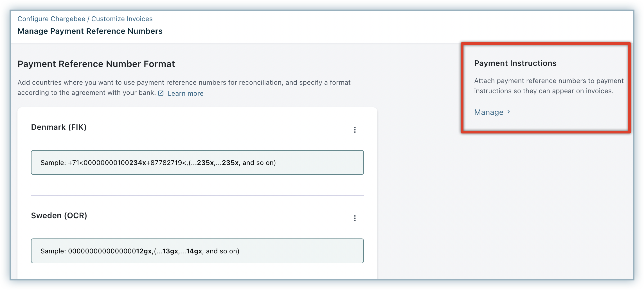
Task: Click the Sweden (OCR) section heading
Action: point(59,216)
